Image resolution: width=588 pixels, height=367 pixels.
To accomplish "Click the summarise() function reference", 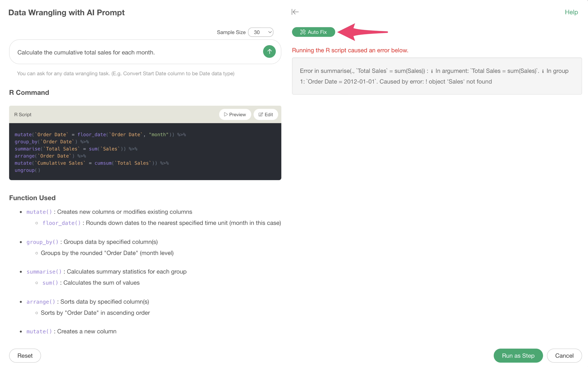I will [x=44, y=271].
